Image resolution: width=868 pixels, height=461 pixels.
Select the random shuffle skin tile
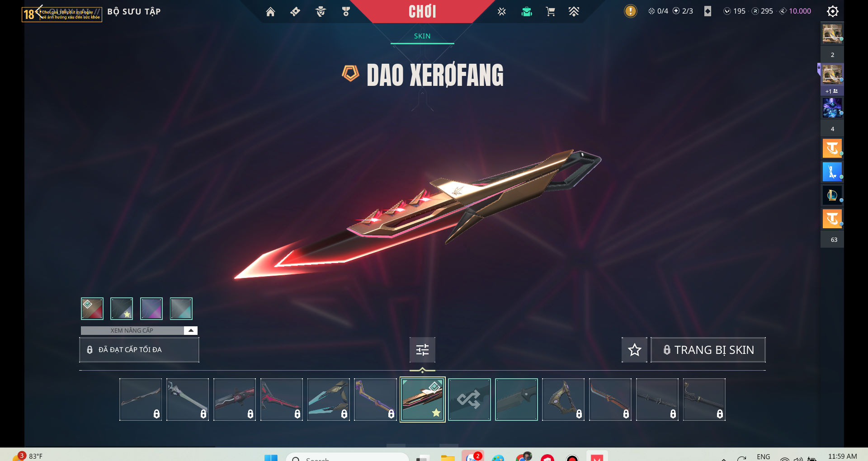(469, 400)
